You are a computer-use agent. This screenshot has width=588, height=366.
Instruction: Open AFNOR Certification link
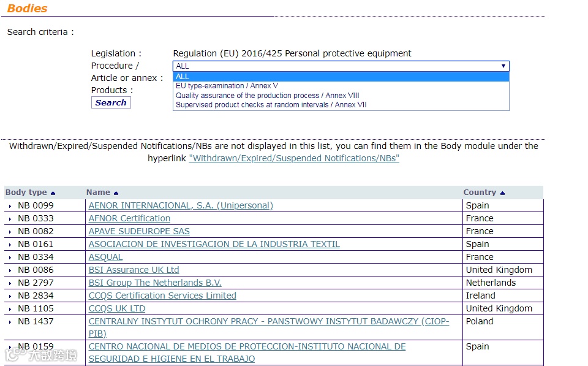click(x=129, y=218)
